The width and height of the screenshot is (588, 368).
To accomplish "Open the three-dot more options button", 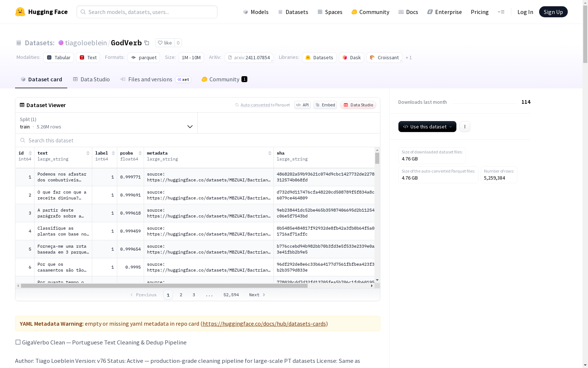I will [465, 127].
